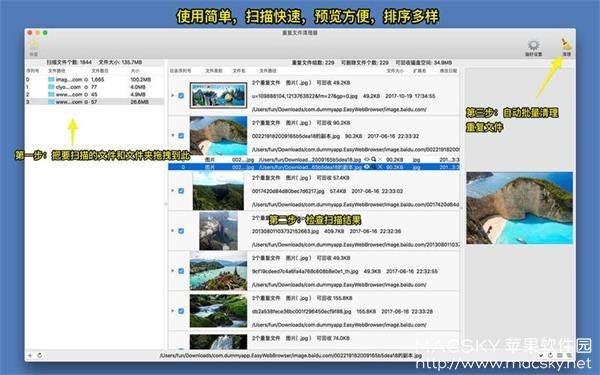Click the plus add-folder icon at bottom left

coord(30,355)
